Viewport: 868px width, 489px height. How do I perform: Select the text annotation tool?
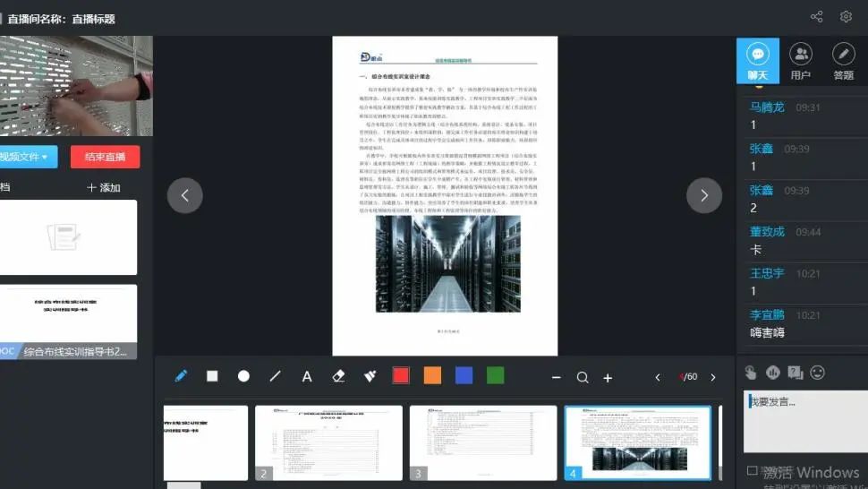pyautogui.click(x=307, y=376)
